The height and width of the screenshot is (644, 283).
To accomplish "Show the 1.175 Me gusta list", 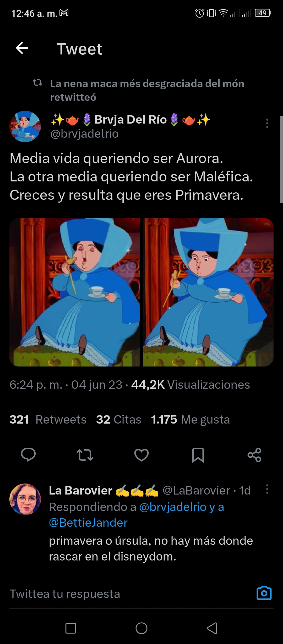I will [191, 419].
